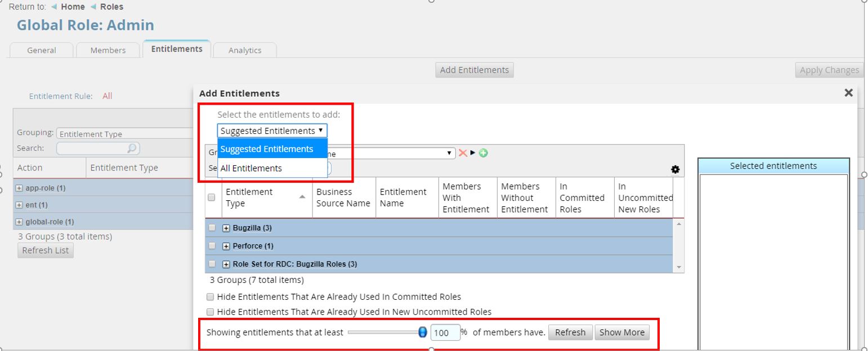Close the Add Entitlements dialog
The image size is (868, 351).
(x=848, y=93)
